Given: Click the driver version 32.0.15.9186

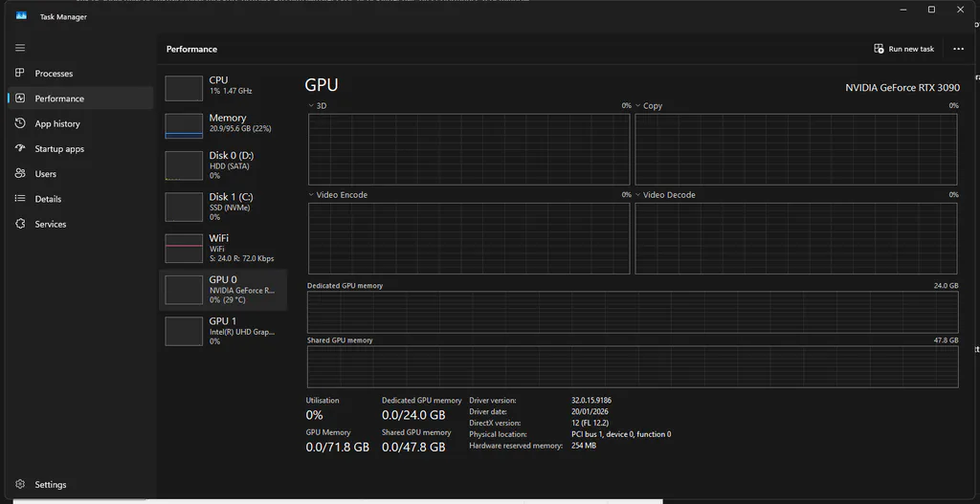Looking at the screenshot, I should tap(591, 400).
